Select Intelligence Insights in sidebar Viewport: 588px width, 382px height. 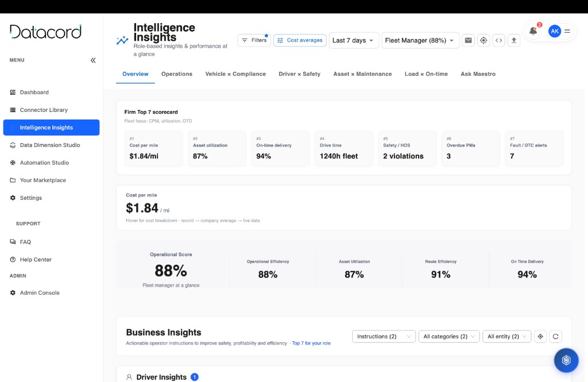coord(51,128)
